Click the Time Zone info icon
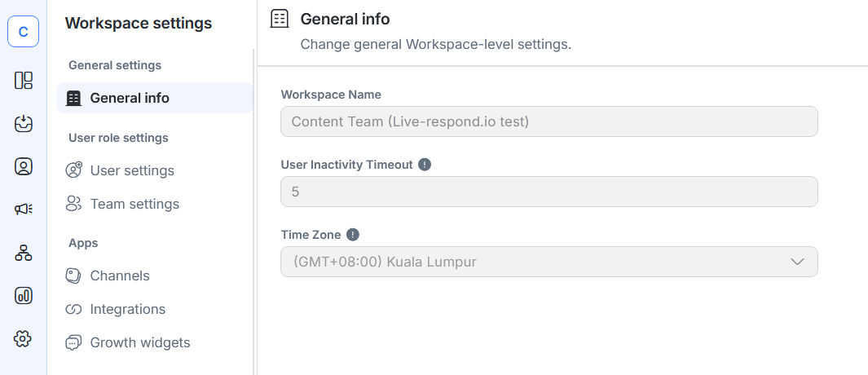This screenshot has width=868, height=375. tap(353, 235)
